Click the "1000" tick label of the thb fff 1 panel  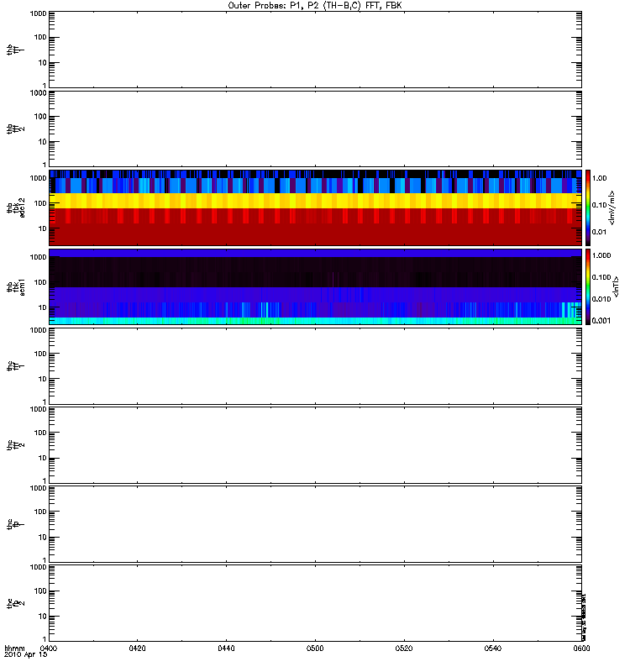[x=38, y=13]
